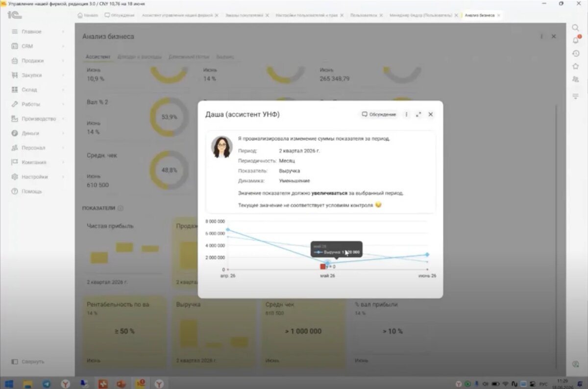Click the Настройки gear icon
This screenshot has height=389, width=588.
pyautogui.click(x=15, y=177)
